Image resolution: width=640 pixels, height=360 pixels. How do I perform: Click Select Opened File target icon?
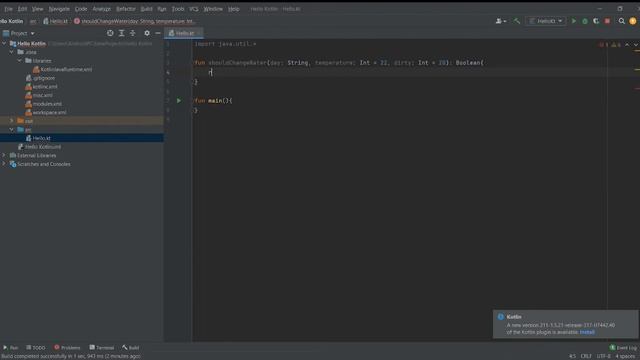click(110, 33)
